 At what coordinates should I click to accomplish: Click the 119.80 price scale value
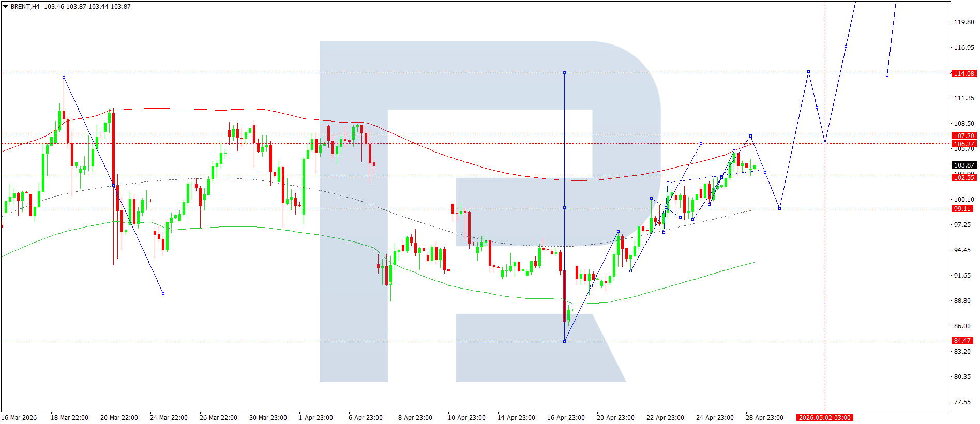[x=964, y=22]
